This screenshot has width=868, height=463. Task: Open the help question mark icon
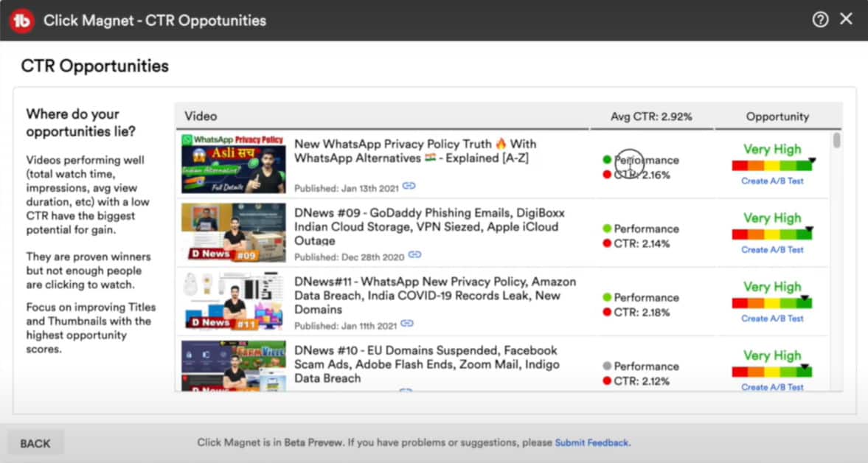tap(820, 20)
